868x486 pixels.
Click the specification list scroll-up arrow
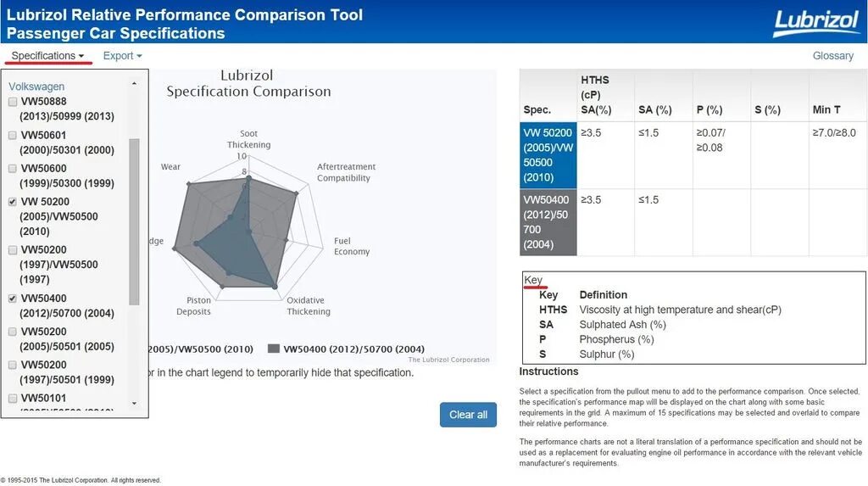(x=134, y=83)
